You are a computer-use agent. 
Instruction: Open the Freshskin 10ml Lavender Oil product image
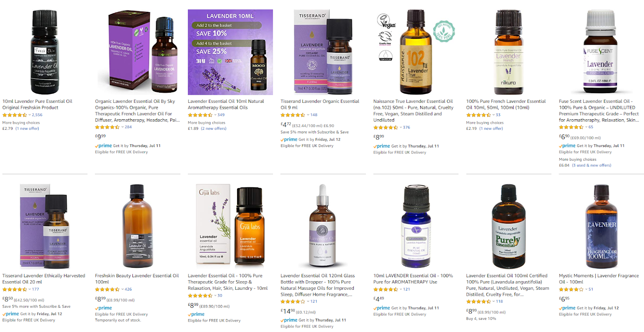coord(45,52)
